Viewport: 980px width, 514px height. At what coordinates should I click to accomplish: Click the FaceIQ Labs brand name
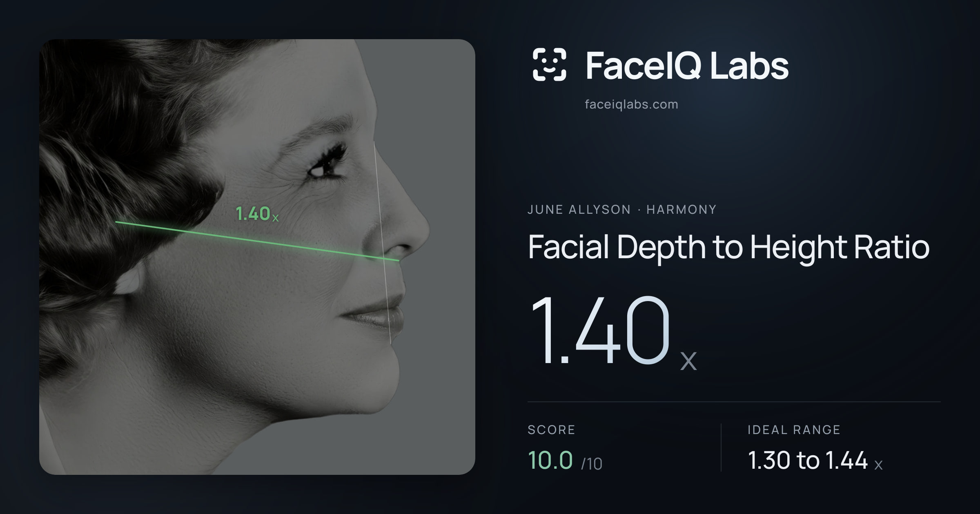point(687,65)
